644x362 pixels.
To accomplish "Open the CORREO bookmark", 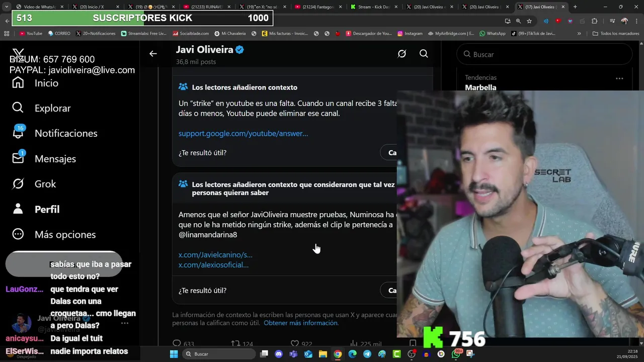I will coord(59,34).
